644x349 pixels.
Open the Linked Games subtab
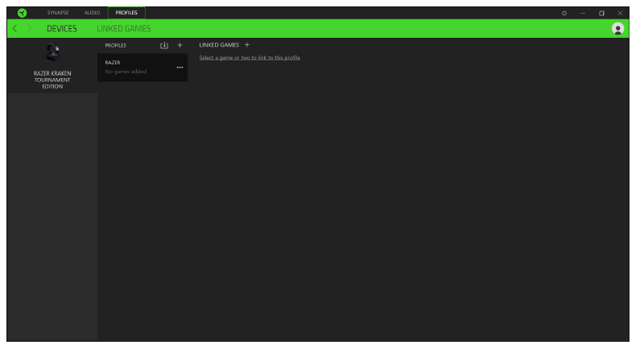pos(124,29)
